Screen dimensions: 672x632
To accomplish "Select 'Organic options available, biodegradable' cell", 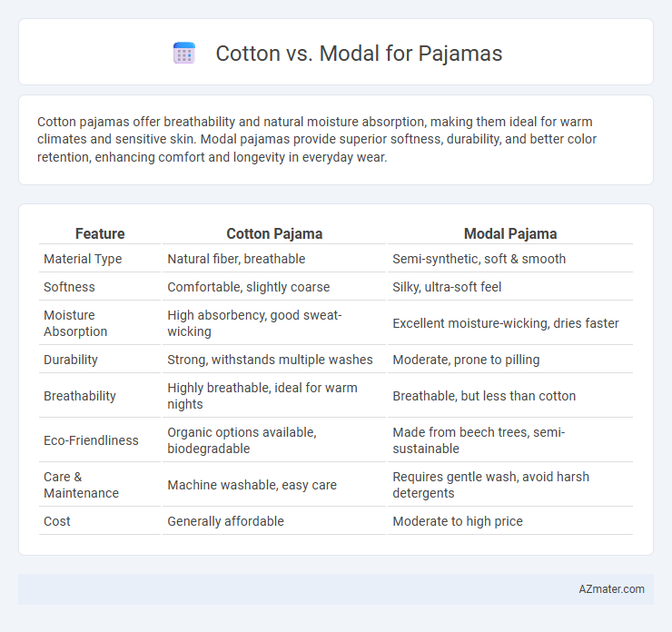I will pos(242,440).
